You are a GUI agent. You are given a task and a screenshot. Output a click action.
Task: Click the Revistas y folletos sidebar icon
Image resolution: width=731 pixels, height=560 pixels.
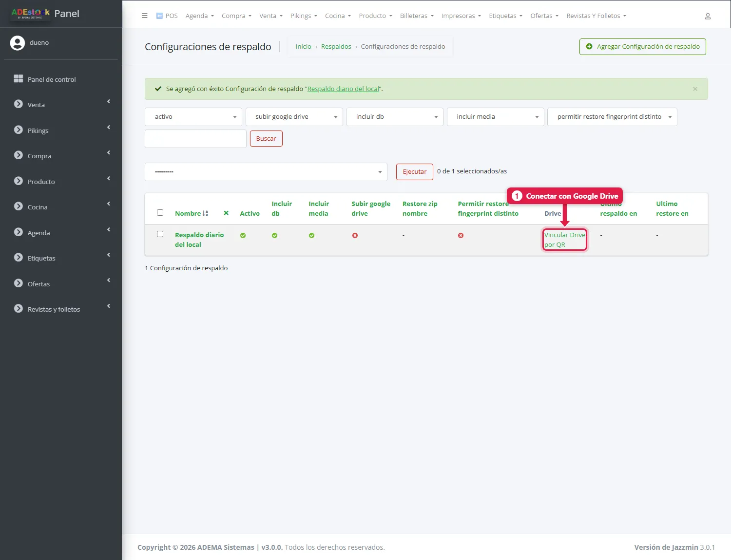point(19,309)
